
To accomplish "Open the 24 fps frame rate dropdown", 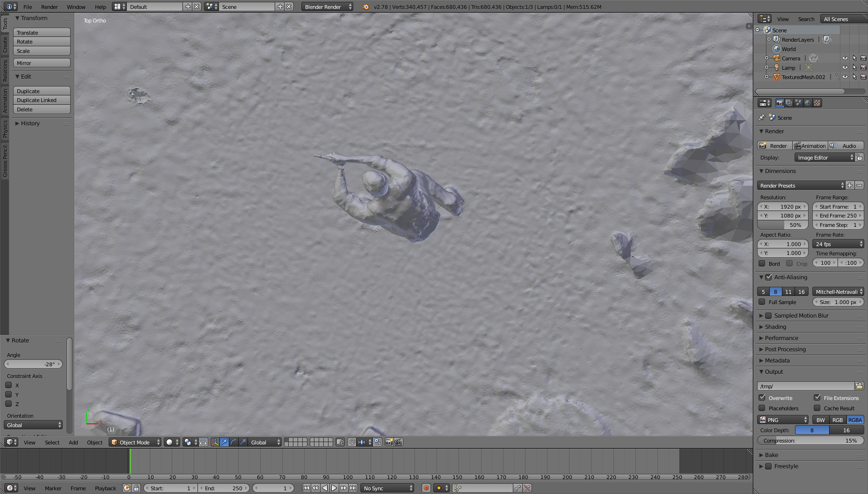I will click(x=838, y=244).
